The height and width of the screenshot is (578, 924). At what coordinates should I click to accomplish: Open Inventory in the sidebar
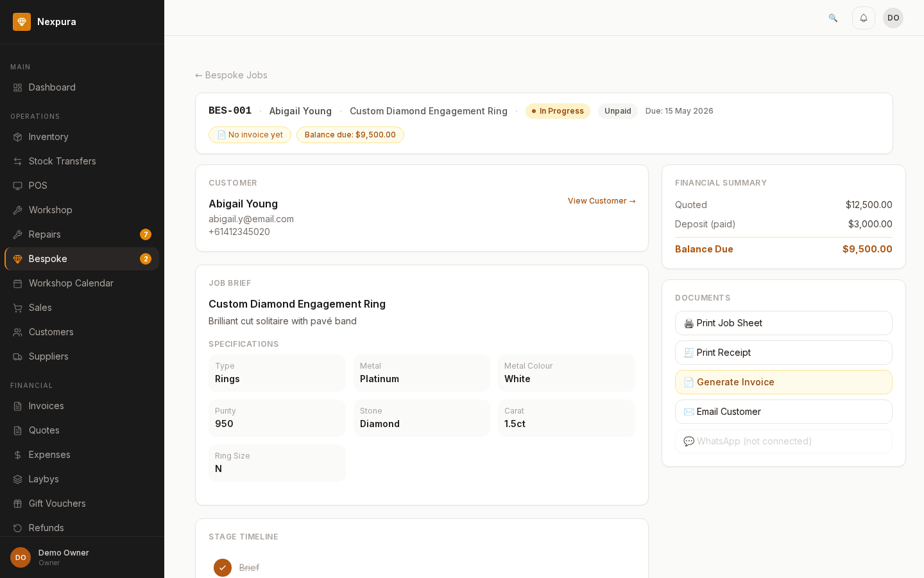49,137
